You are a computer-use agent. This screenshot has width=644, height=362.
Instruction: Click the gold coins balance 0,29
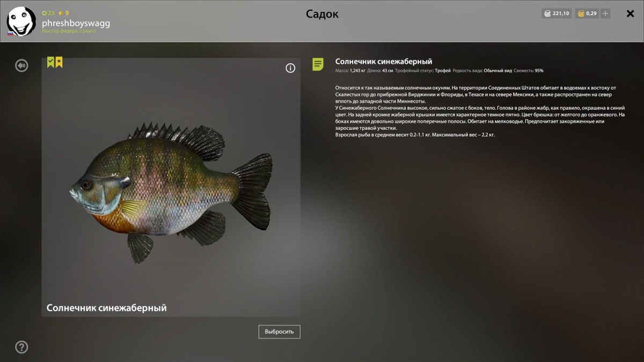[x=587, y=13]
